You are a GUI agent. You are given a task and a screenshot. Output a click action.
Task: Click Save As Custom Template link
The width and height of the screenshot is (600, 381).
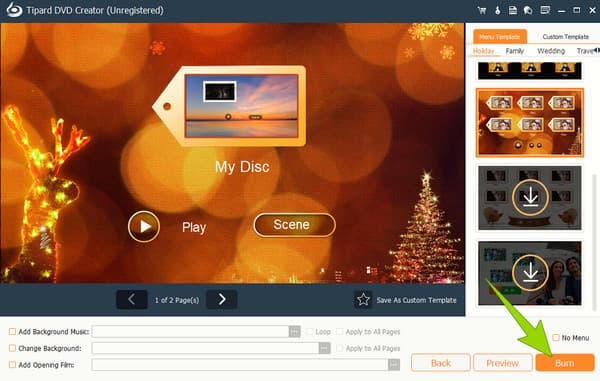tap(416, 300)
